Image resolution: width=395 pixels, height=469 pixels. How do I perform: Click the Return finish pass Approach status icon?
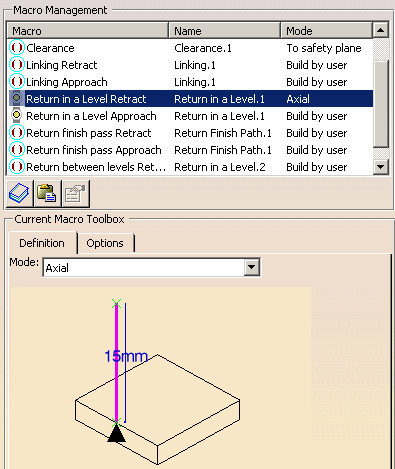point(16,150)
